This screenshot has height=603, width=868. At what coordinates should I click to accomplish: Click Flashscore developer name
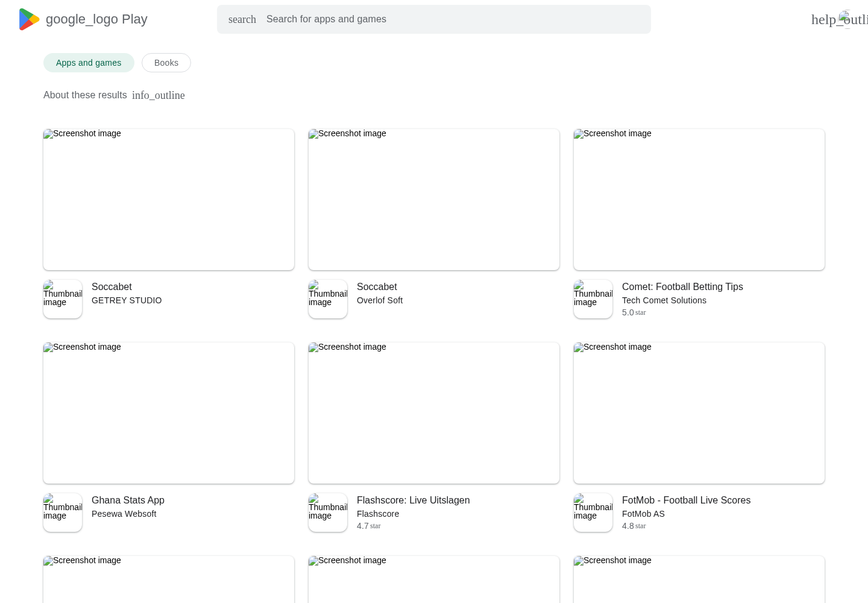pyautogui.click(x=378, y=514)
